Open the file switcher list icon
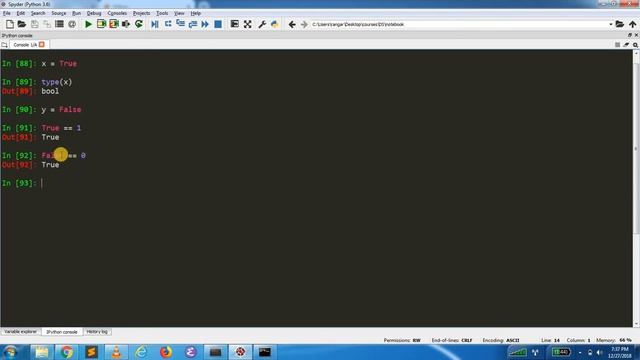Viewport: 640px width, 360px height. (59, 24)
